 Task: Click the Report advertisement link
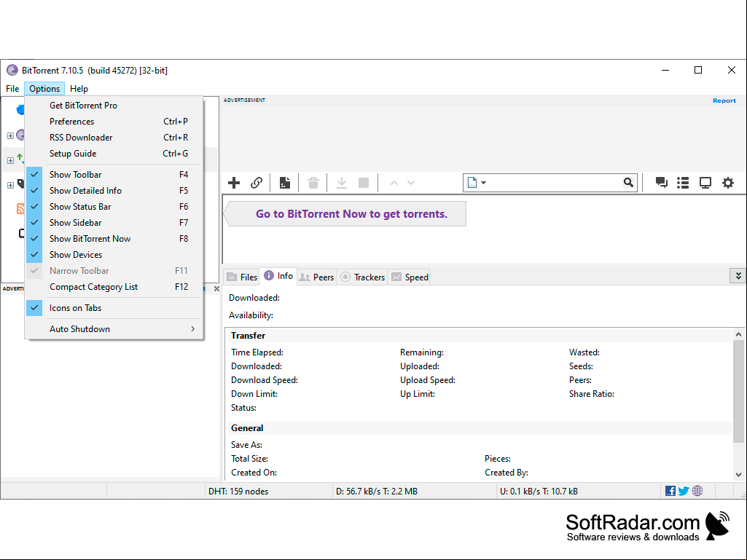(x=724, y=100)
